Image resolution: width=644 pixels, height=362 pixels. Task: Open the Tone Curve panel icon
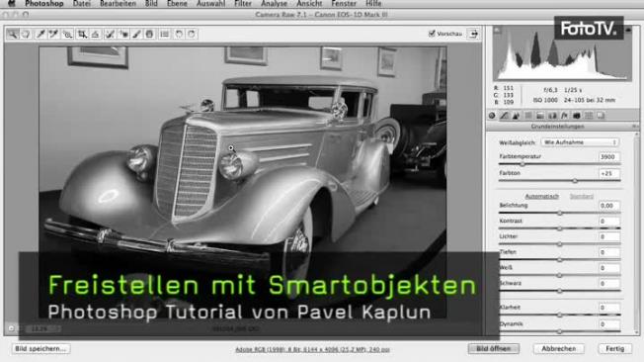[x=504, y=116]
